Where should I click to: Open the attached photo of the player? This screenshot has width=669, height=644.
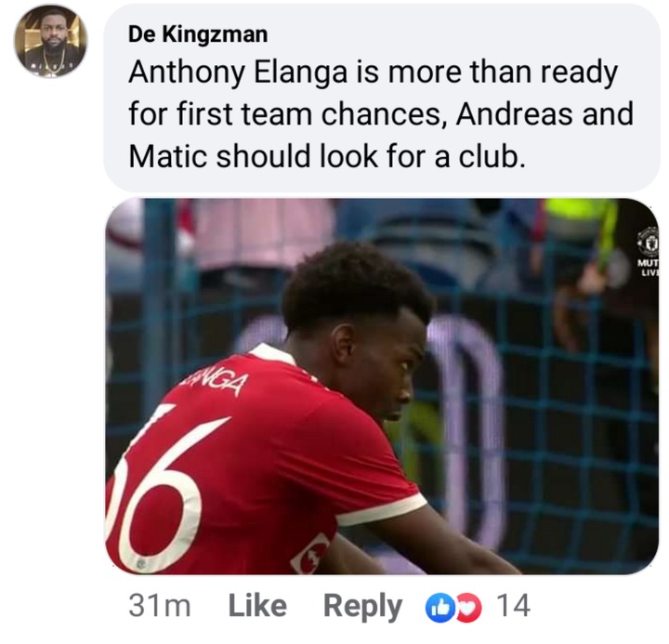coord(382,387)
